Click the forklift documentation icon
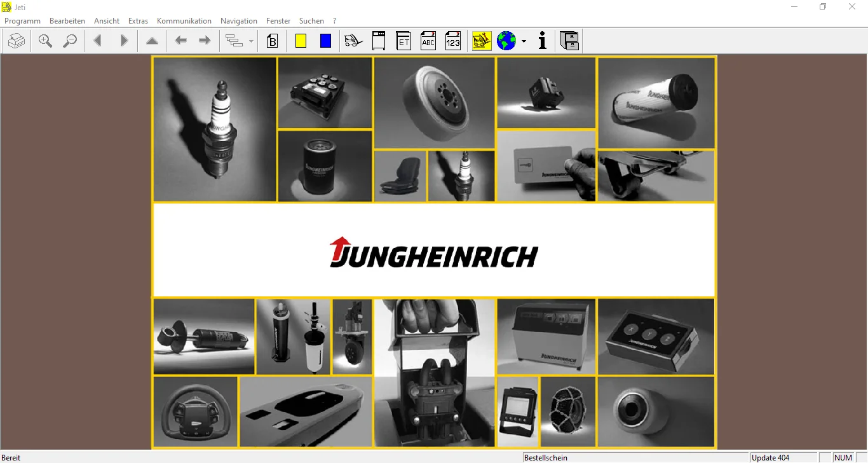The image size is (868, 463). [353, 40]
